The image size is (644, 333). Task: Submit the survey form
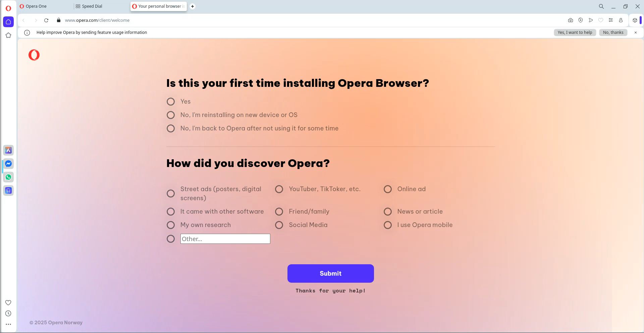(331, 273)
